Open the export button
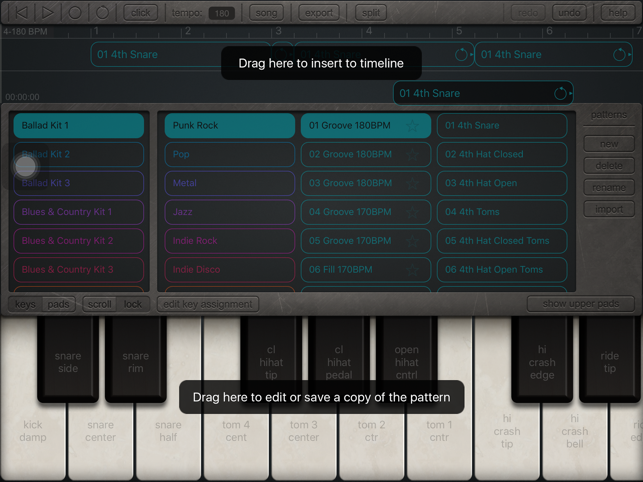 (319, 13)
